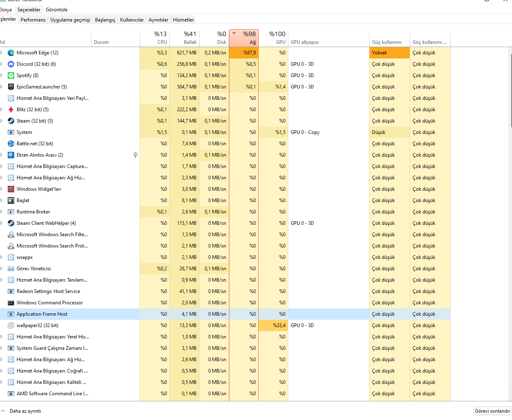Click the Steam Client WebHelper icon
This screenshot has height=420, width=512.
11,223
